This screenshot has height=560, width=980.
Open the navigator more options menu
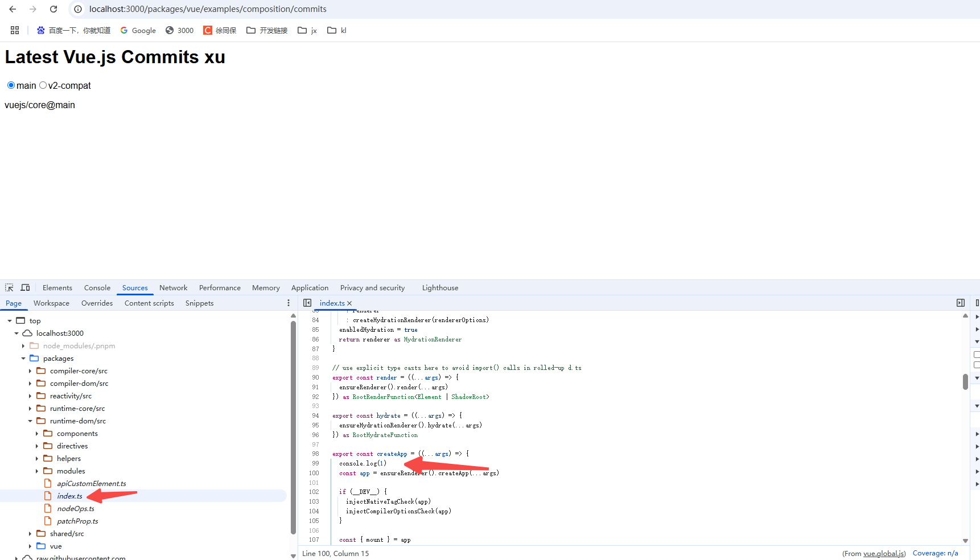click(289, 303)
